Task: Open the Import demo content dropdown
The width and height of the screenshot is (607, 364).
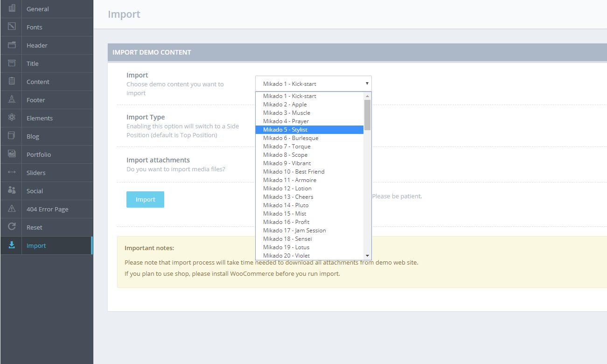Action: pos(313,84)
